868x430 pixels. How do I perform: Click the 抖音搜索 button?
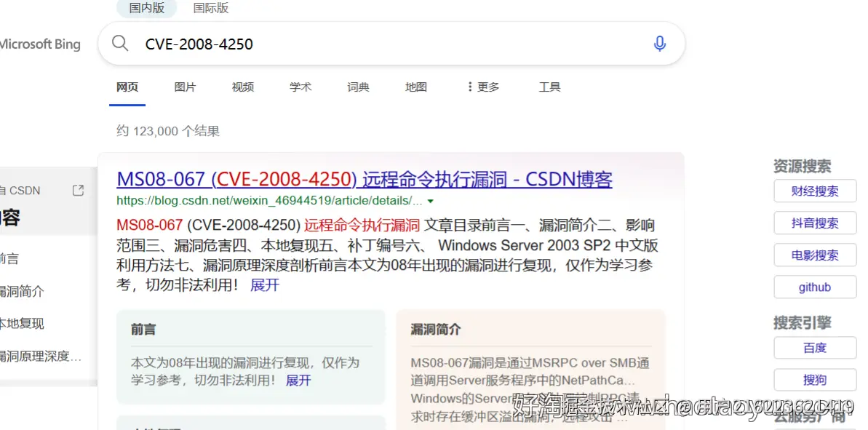click(815, 223)
